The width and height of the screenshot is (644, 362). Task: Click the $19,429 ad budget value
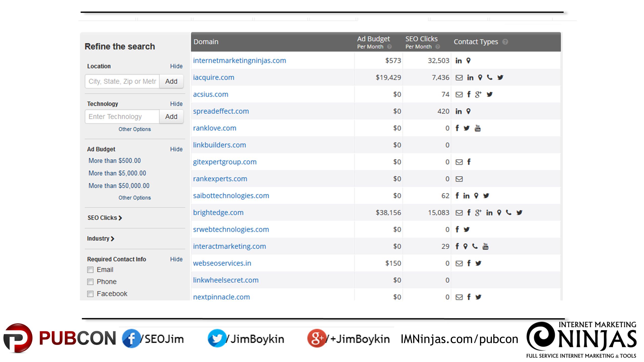[x=388, y=77]
